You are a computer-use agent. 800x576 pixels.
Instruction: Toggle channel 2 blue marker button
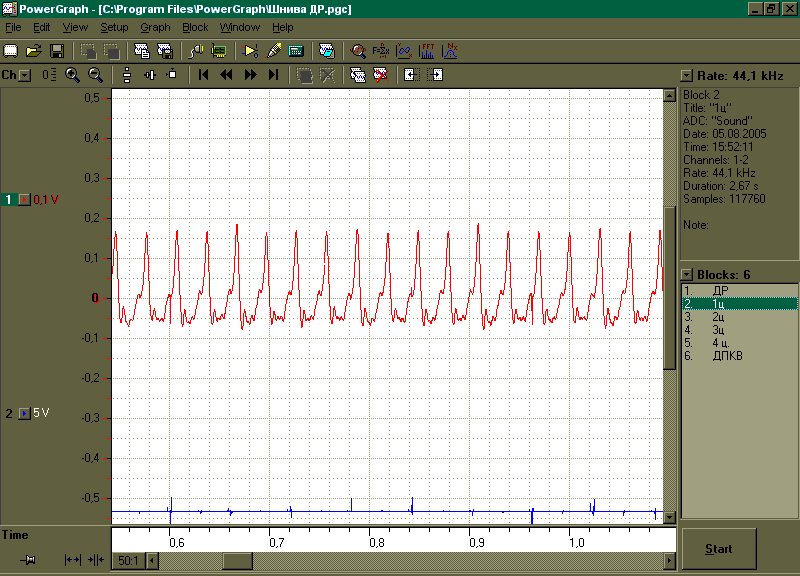24,413
